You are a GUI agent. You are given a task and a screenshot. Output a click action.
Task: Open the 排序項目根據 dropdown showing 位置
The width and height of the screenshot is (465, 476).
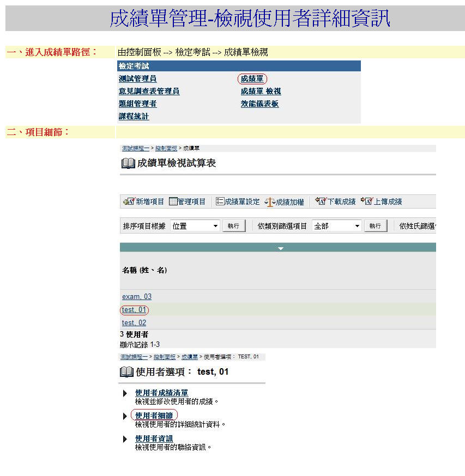[x=195, y=226]
